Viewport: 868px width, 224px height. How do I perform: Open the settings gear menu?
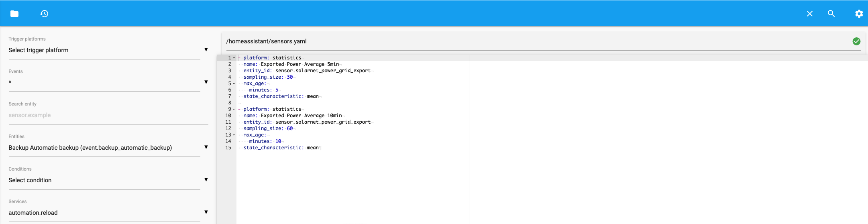tap(859, 14)
